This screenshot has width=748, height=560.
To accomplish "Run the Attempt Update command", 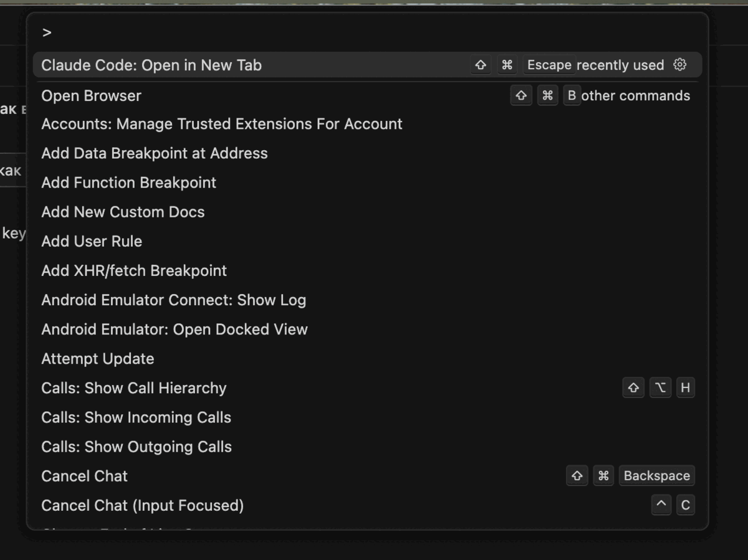I will 368,358.
